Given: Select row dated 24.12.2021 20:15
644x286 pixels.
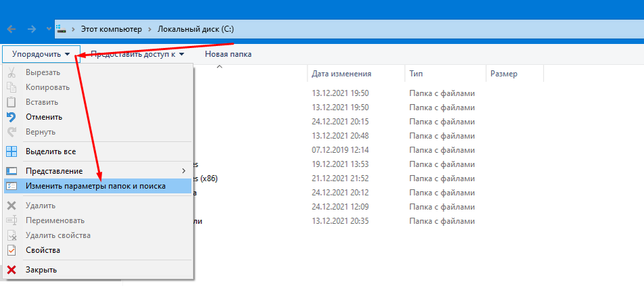Looking at the screenshot, I should click(340, 122).
